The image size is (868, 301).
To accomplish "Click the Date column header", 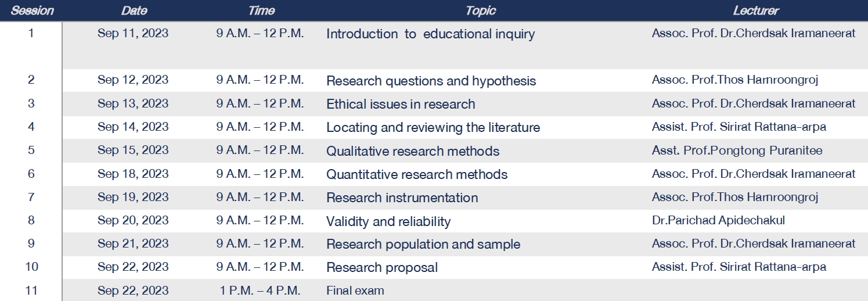I will 134,10.
